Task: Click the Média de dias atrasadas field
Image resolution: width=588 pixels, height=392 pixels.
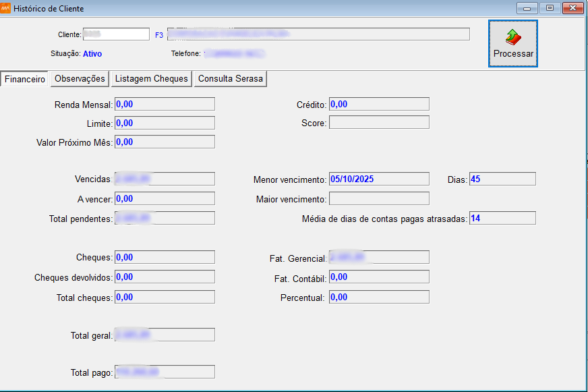Action: [502, 218]
